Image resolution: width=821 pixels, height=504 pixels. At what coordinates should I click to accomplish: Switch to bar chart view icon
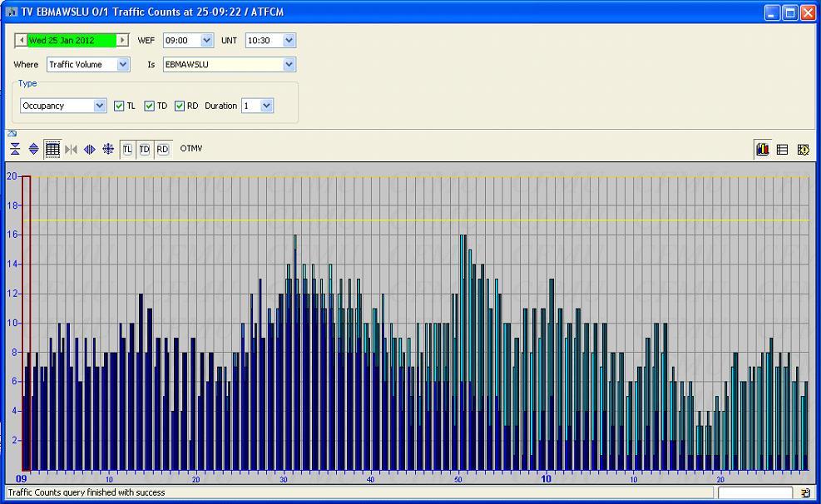click(x=763, y=150)
